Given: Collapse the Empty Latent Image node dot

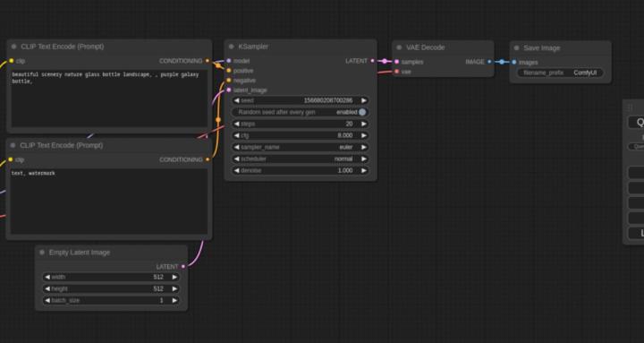Looking at the screenshot, I should pos(42,253).
